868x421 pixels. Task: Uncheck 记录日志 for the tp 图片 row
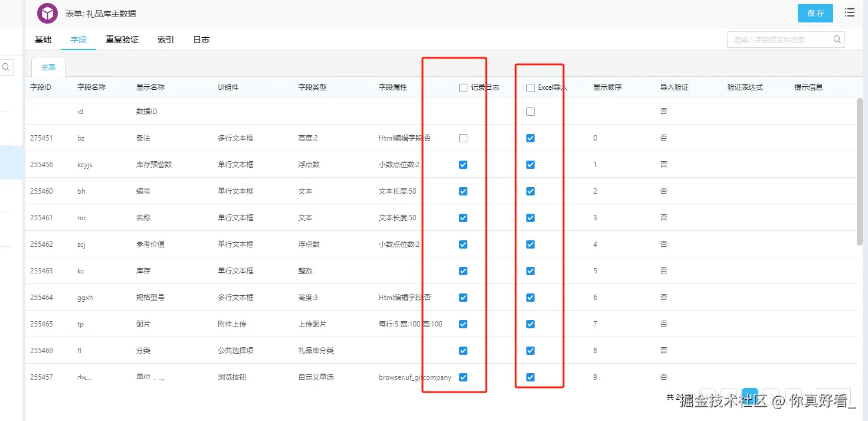[x=463, y=324]
